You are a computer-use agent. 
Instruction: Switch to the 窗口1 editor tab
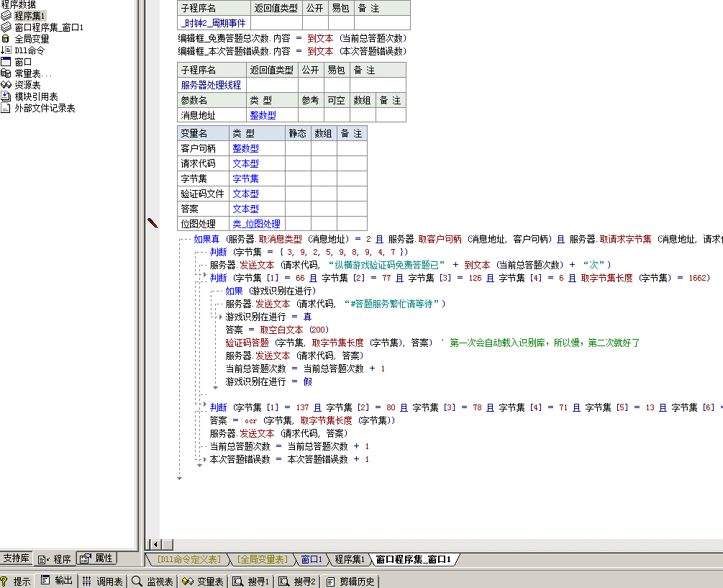point(312,559)
